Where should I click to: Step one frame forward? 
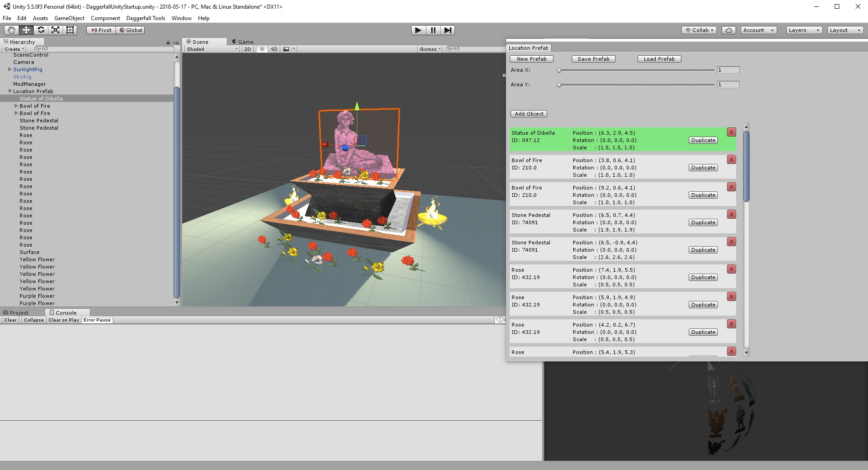[448, 30]
